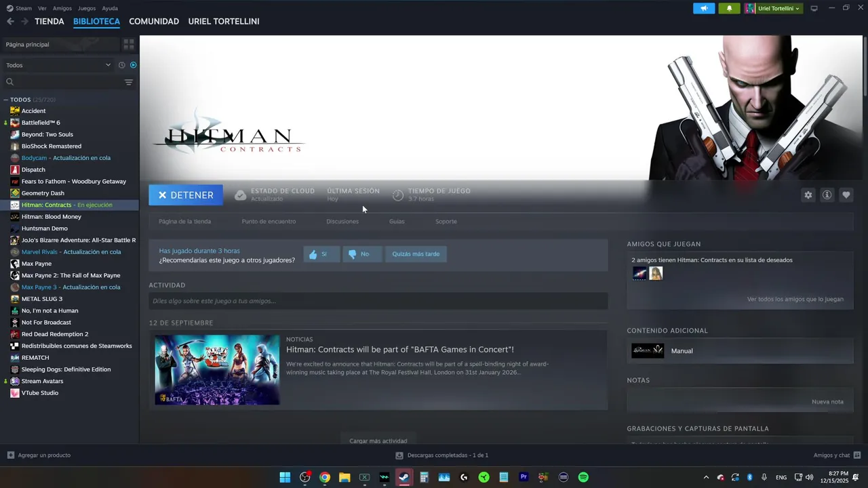Open Punto de encuentro tab

pos(269,222)
